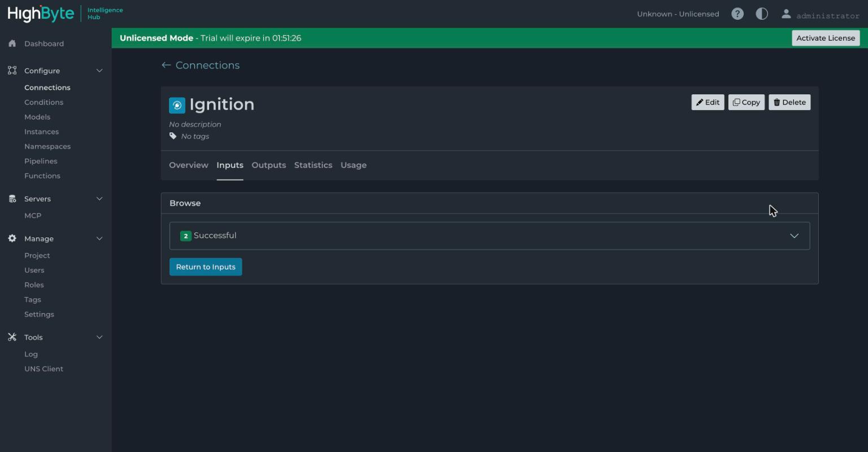
Task: Click the No description text
Action: [195, 124]
